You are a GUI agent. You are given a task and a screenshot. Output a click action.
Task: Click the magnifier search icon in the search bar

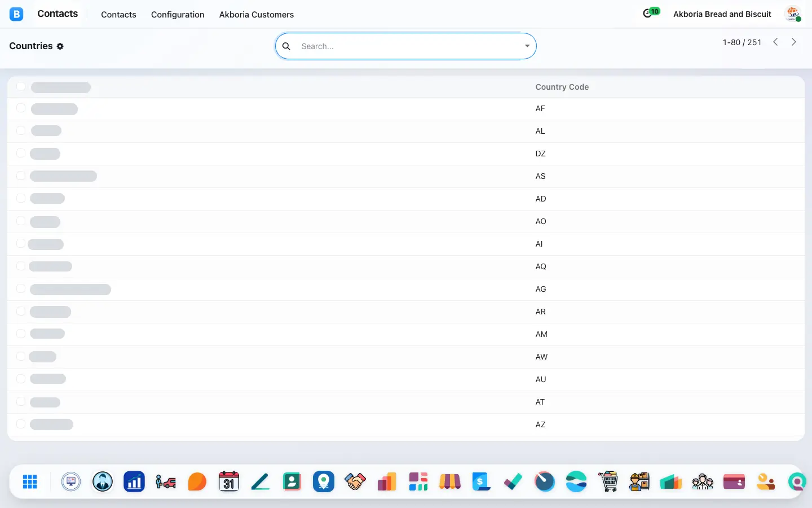(286, 46)
